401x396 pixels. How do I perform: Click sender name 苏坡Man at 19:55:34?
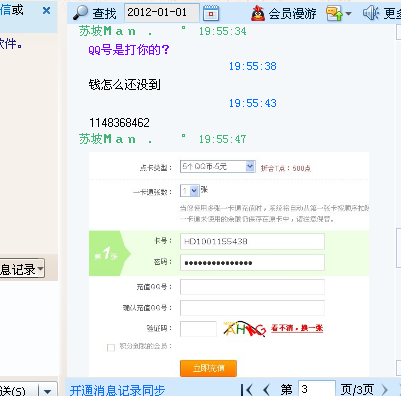click(x=116, y=31)
